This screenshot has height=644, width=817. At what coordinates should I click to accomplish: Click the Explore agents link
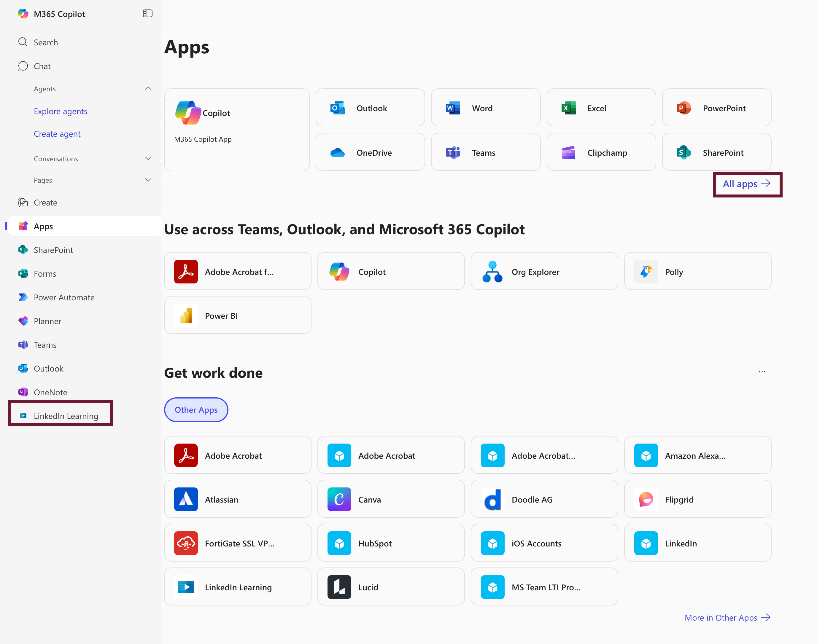pos(60,111)
